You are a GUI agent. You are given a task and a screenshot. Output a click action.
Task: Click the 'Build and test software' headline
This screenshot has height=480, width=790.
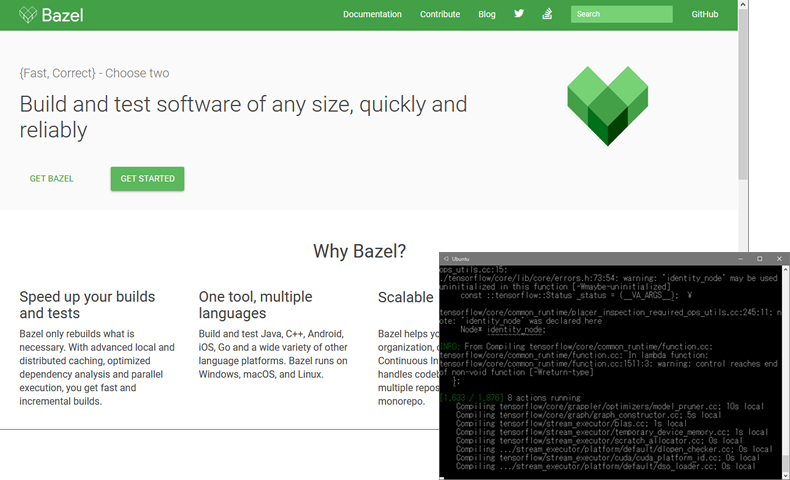243,117
